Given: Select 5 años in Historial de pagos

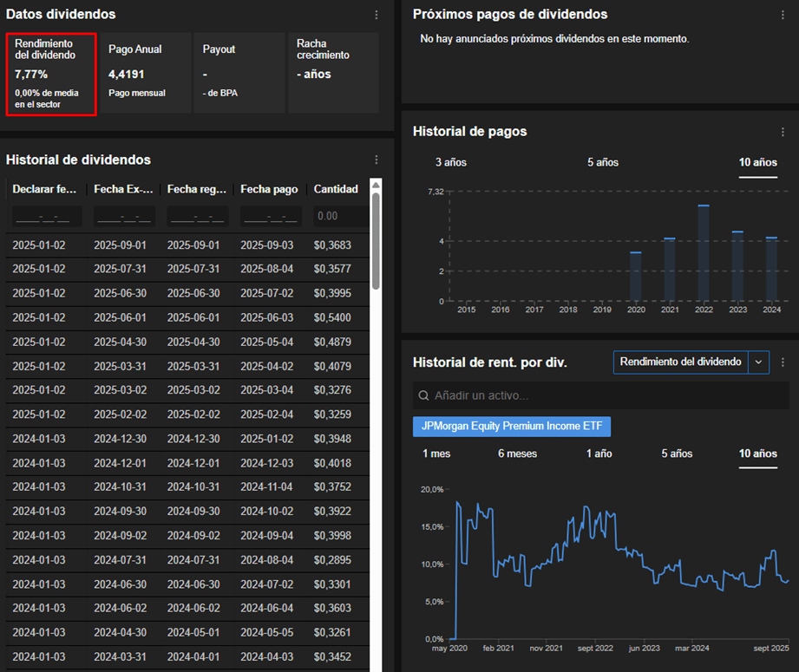Looking at the screenshot, I should [602, 162].
